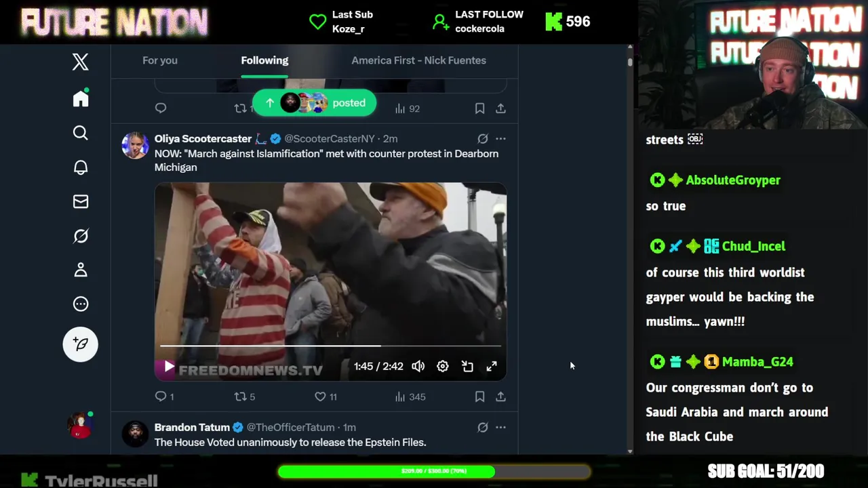Play the FreedomNews.tv video

click(169, 367)
